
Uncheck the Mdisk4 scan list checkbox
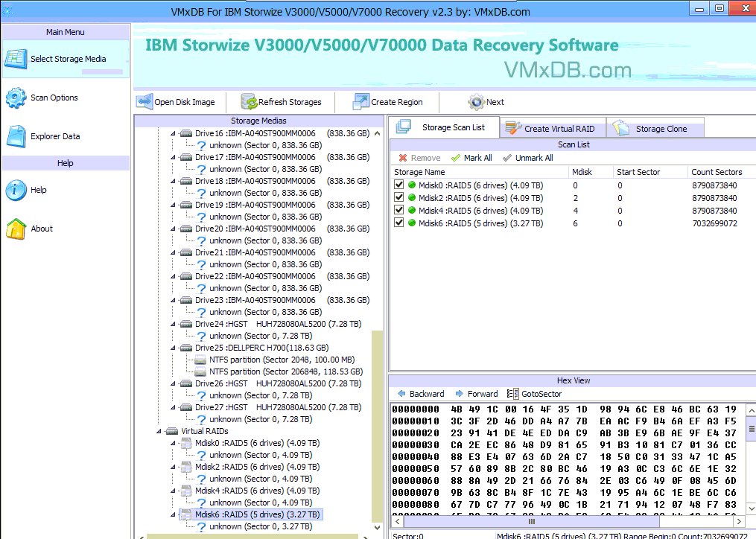pos(398,210)
